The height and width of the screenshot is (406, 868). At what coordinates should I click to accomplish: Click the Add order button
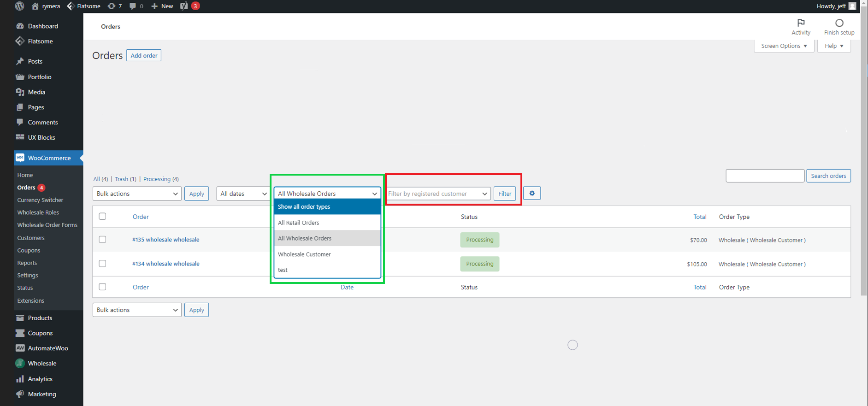pos(144,56)
